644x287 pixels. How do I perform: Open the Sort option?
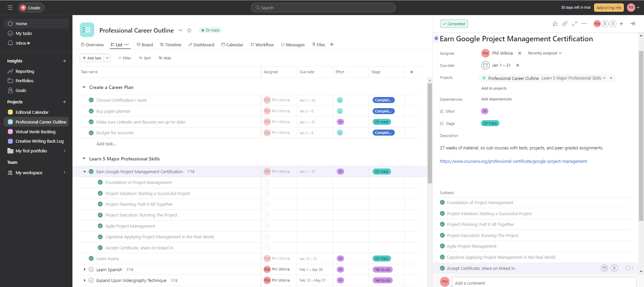[x=145, y=58]
